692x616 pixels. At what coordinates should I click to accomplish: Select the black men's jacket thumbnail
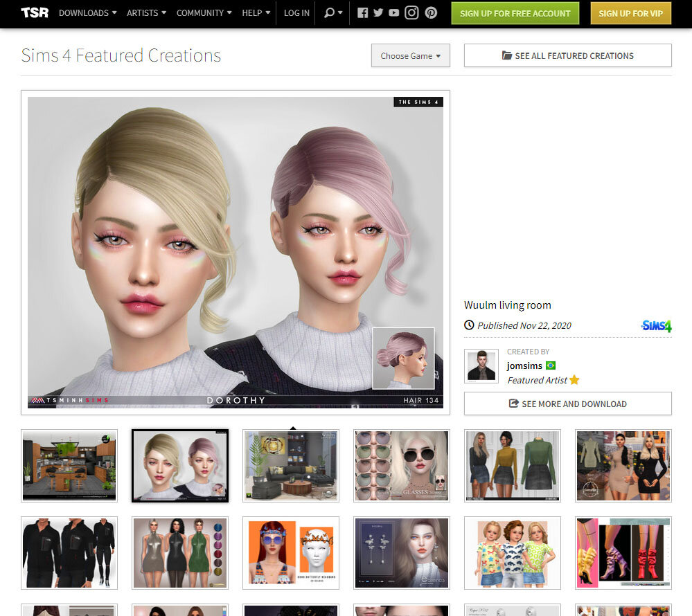[69, 553]
